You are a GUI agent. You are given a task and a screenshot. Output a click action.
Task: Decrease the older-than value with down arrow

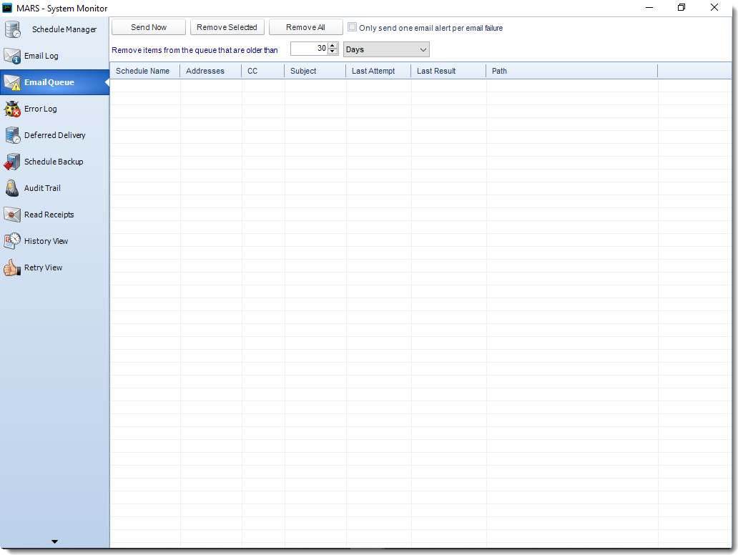point(333,51)
